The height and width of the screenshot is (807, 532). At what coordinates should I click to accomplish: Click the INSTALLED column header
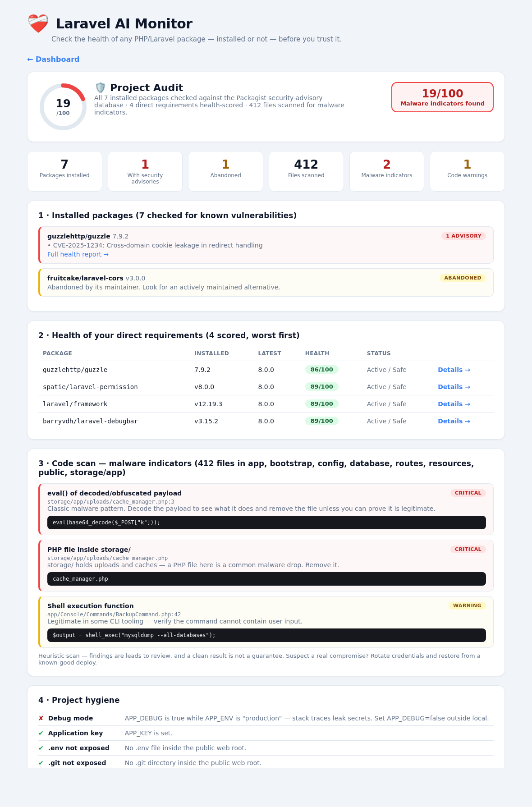[211, 353]
